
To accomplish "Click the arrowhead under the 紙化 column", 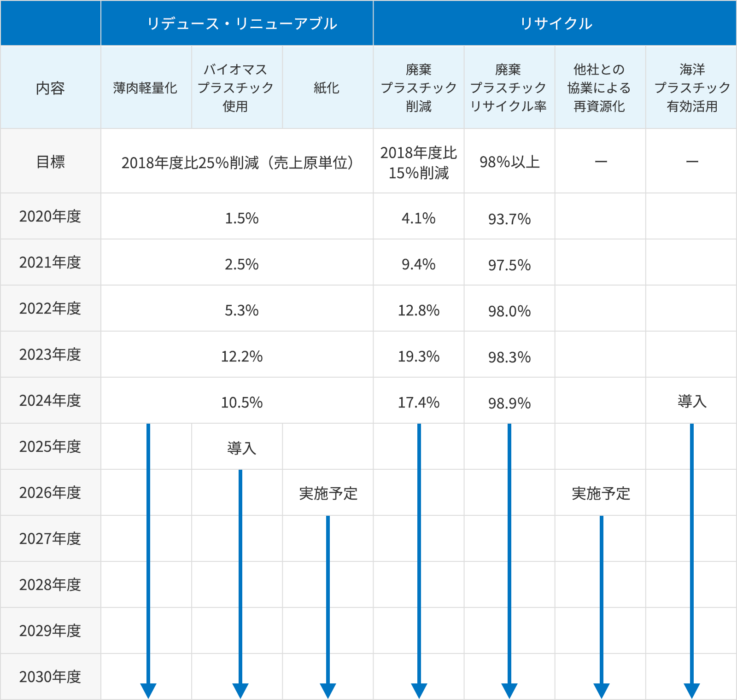I will (x=328, y=690).
